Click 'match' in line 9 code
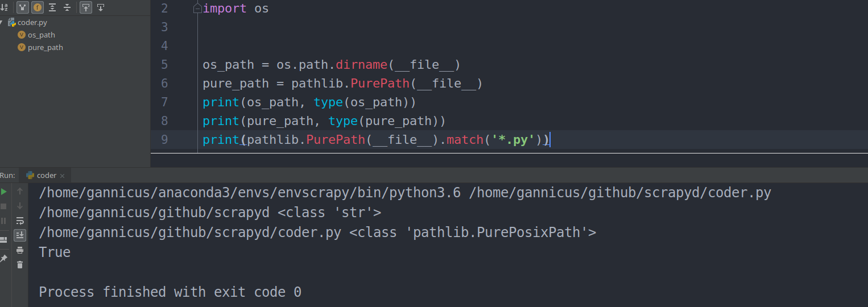This screenshot has height=307, width=868. click(x=465, y=140)
